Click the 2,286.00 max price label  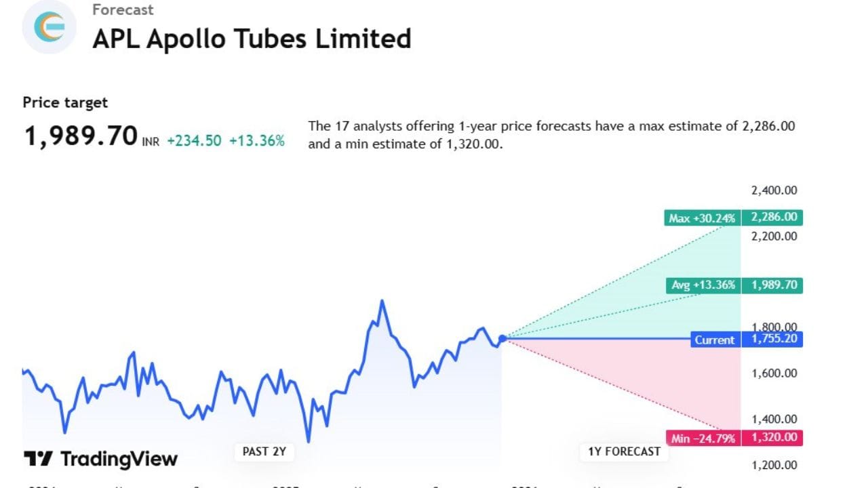(773, 218)
